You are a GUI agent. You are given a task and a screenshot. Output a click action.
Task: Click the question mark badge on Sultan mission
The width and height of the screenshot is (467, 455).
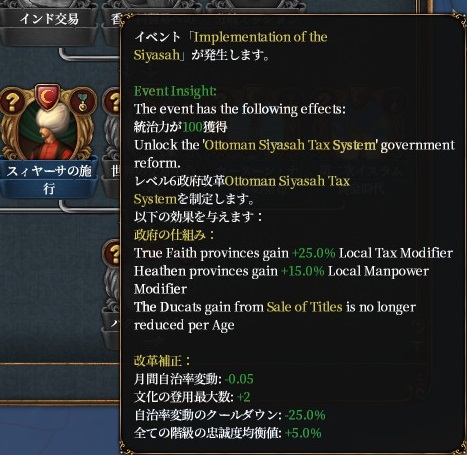pyautogui.click(x=13, y=101)
